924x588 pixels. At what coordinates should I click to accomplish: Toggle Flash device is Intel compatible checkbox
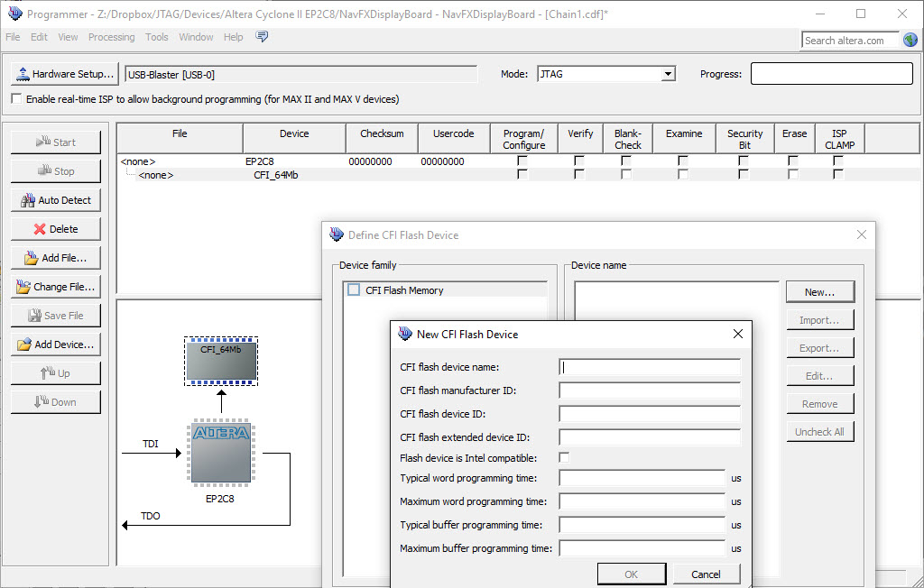pyautogui.click(x=565, y=458)
